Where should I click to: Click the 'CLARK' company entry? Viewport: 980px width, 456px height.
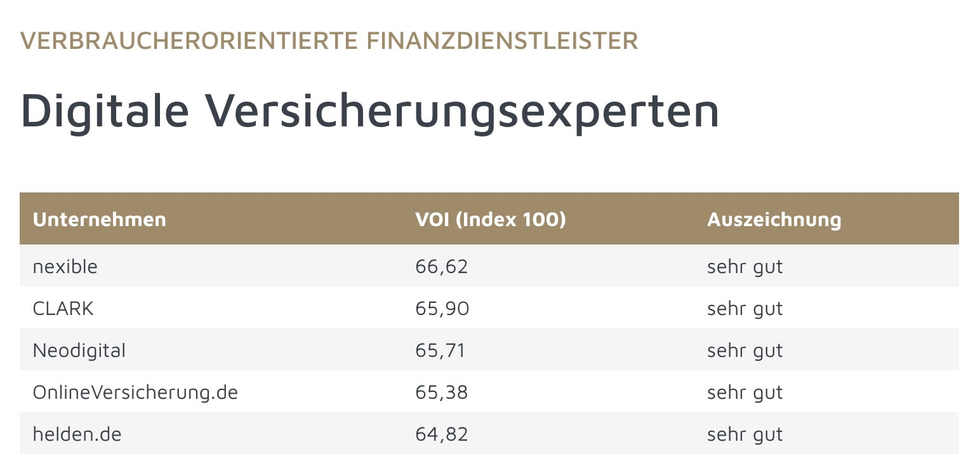click(63, 308)
